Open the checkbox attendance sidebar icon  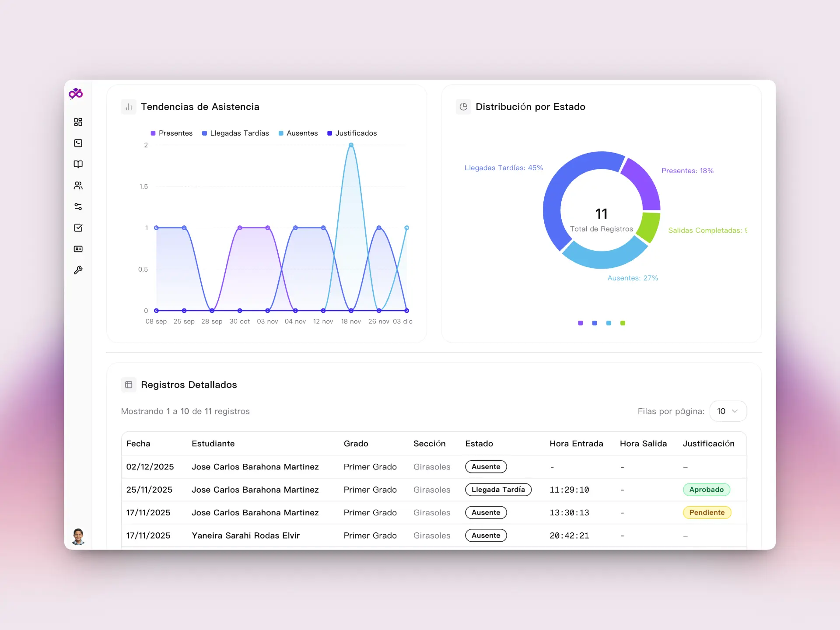[x=78, y=227]
